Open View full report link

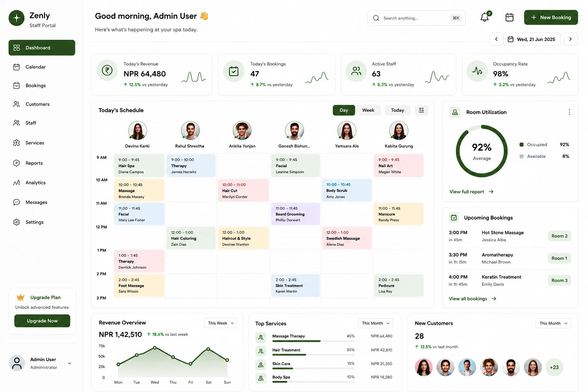pos(471,192)
